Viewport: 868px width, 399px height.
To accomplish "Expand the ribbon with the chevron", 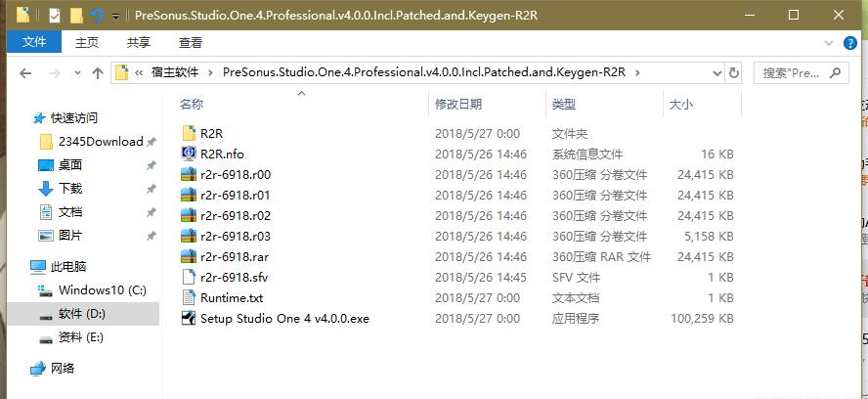I will [829, 43].
